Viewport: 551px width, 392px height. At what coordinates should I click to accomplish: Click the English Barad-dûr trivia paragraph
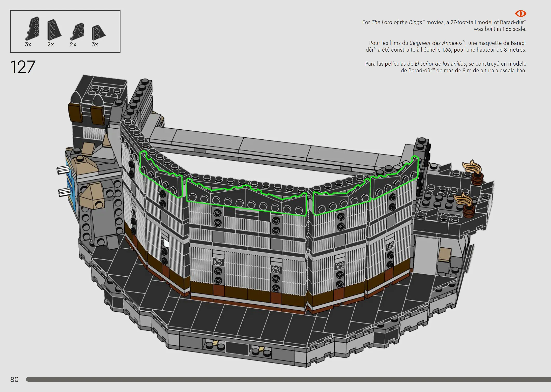coord(444,25)
